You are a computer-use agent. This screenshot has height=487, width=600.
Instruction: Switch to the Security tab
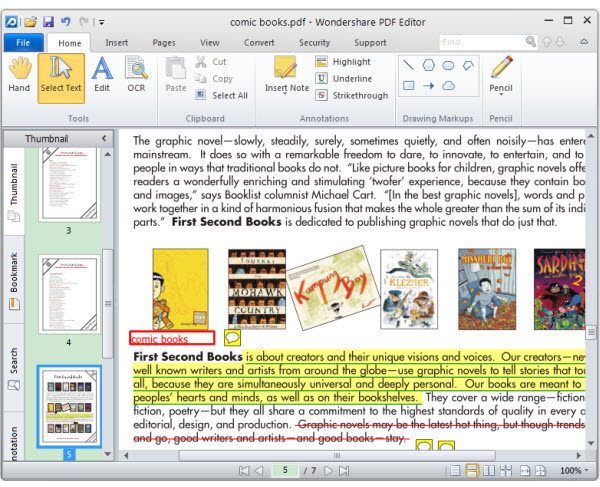314,42
